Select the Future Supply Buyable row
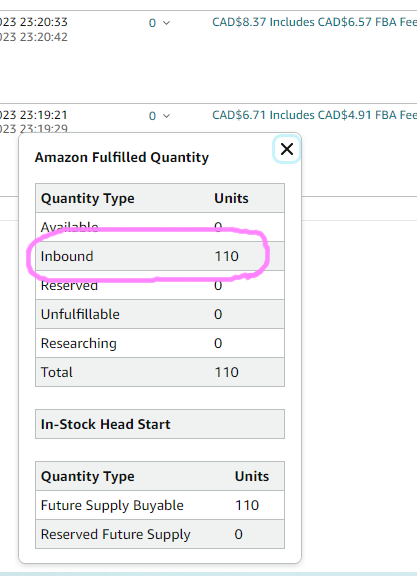Viewport: 417px width, 576px height. click(160, 505)
